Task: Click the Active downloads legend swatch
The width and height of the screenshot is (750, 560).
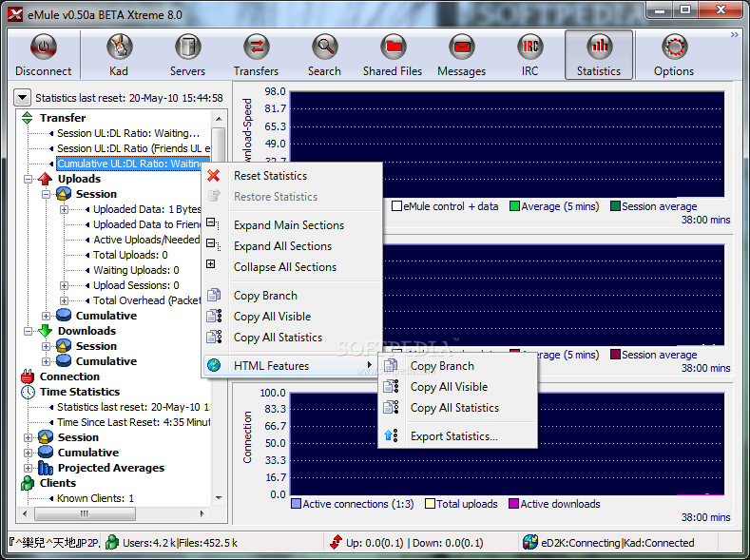Action: [513, 504]
